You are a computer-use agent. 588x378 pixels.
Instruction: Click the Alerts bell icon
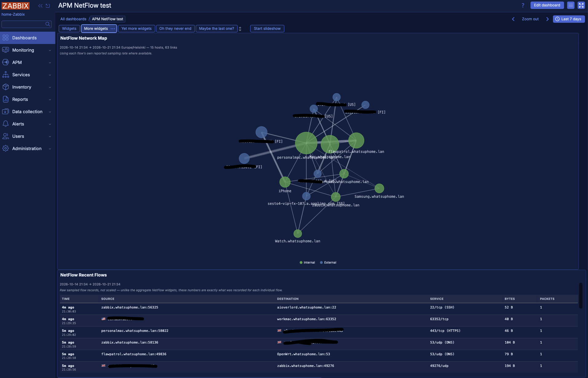6,124
